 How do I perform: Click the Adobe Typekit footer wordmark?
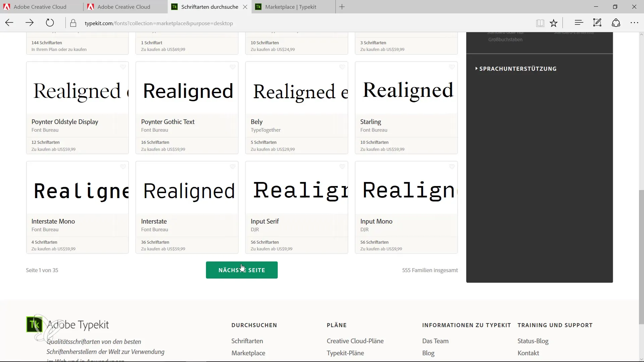point(78,324)
